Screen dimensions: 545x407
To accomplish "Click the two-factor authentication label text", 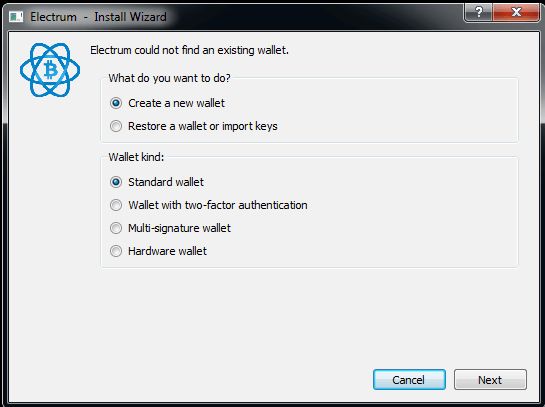I will [218, 205].
